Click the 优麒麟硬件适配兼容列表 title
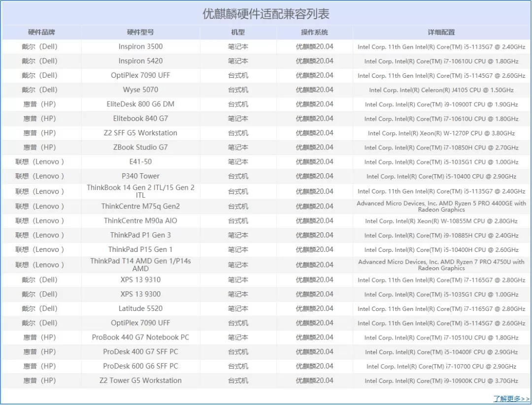Screen dimensions: 532x405 click(x=266, y=14)
